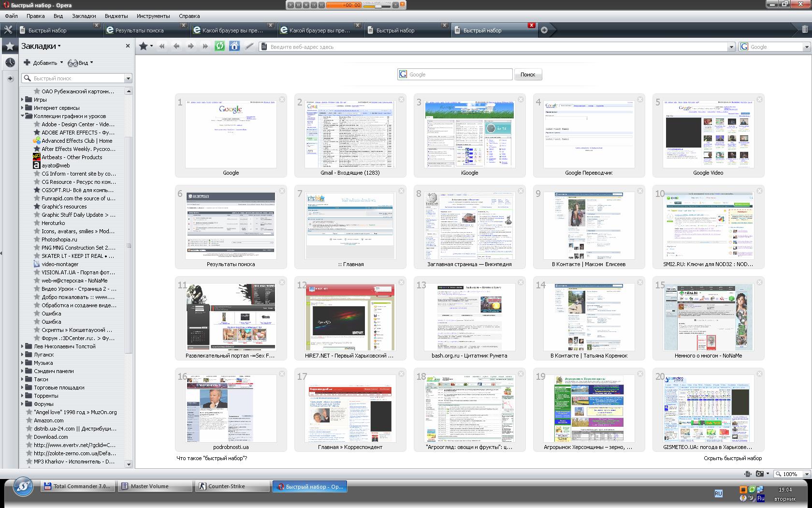Click the Fast Forward double-arrow button
Image resolution: width=812 pixels, height=508 pixels.
click(205, 46)
